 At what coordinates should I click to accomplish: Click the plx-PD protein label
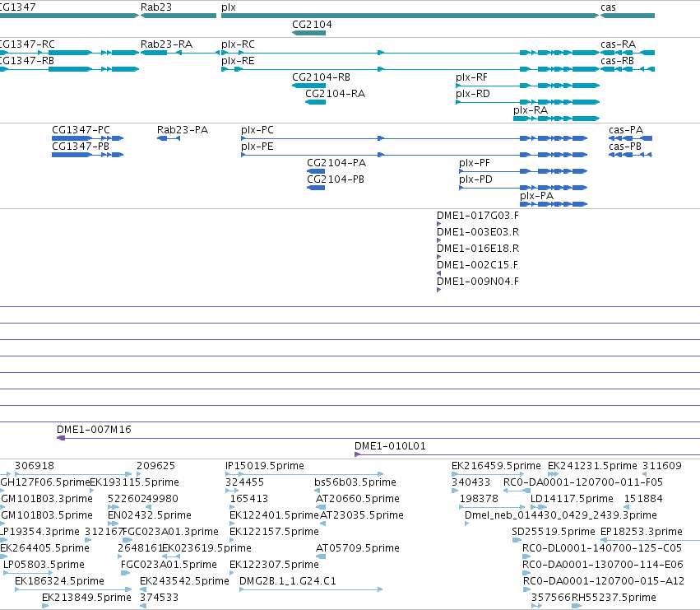[x=476, y=179]
